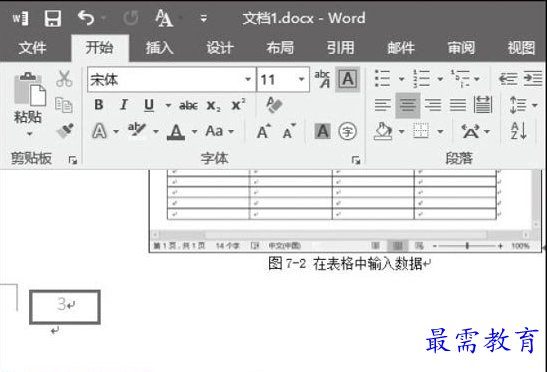
Task: Center align text
Action: click(x=407, y=105)
